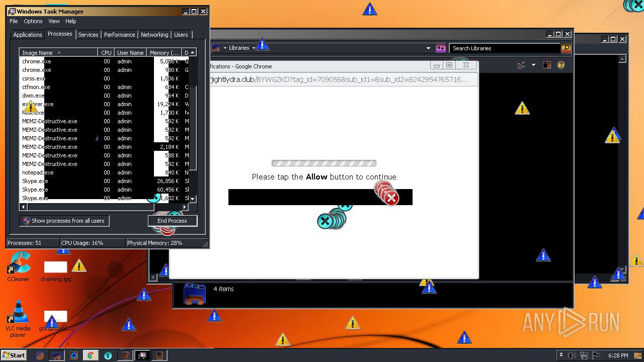
Task: Open the Help menu in Task Manager
Action: [x=71, y=21]
